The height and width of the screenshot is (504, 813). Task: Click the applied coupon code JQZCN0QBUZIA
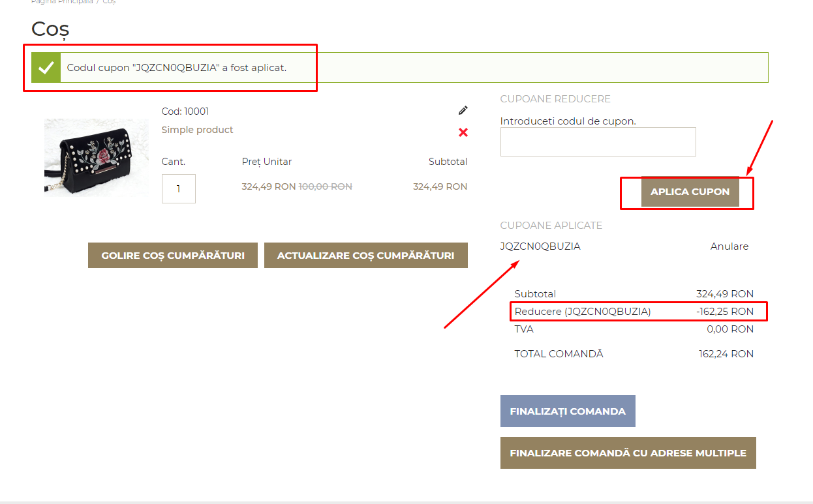(x=540, y=246)
